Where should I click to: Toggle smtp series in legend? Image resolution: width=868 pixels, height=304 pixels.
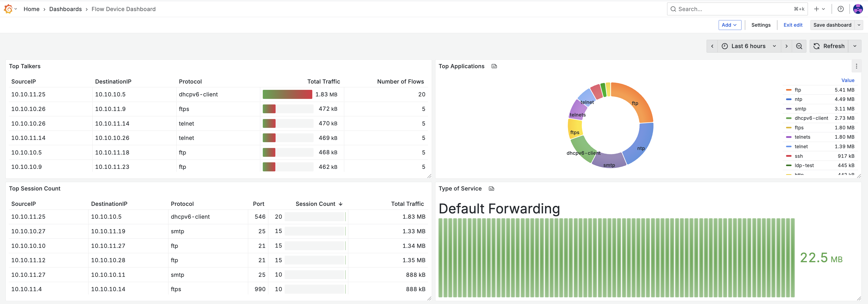tap(800, 109)
